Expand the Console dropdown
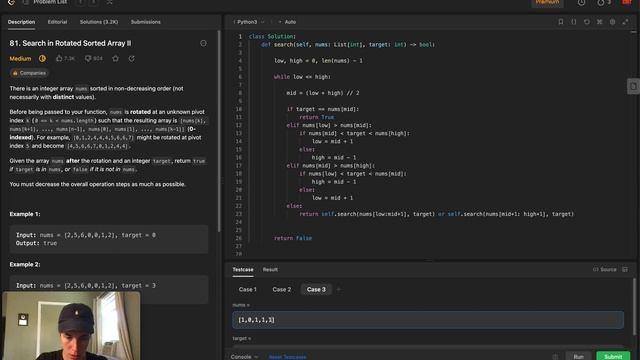Image resolution: width=640 pixels, height=360 pixels. pyautogui.click(x=244, y=357)
